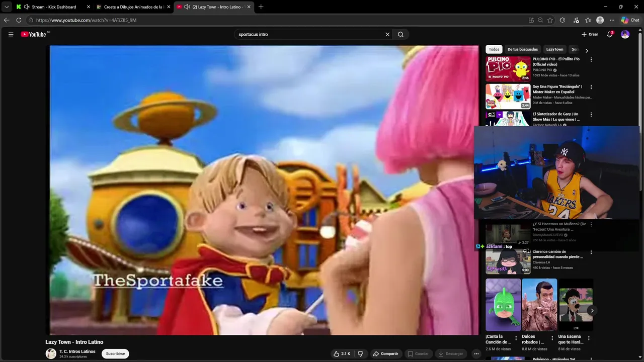Show more filter chips with arrow

[587, 50]
